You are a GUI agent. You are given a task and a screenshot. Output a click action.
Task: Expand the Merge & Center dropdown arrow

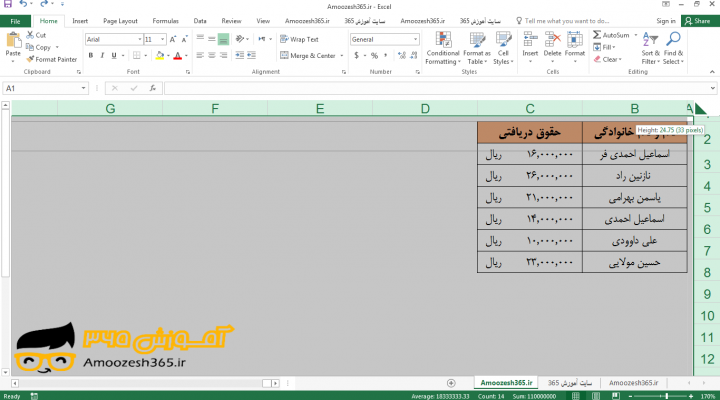click(x=342, y=56)
